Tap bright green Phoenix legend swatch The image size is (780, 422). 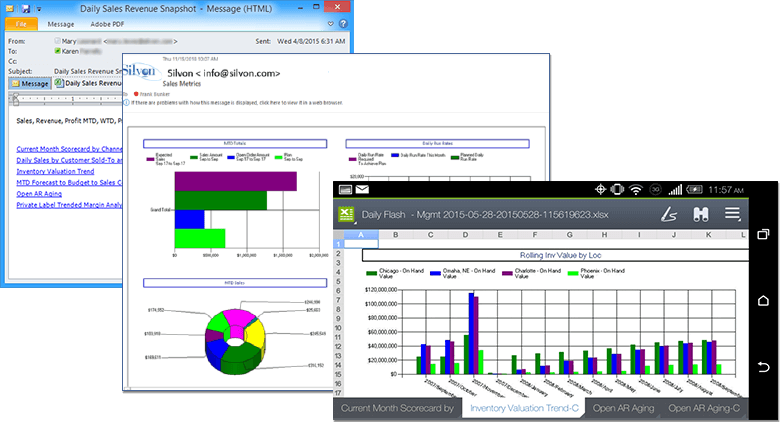click(573, 273)
